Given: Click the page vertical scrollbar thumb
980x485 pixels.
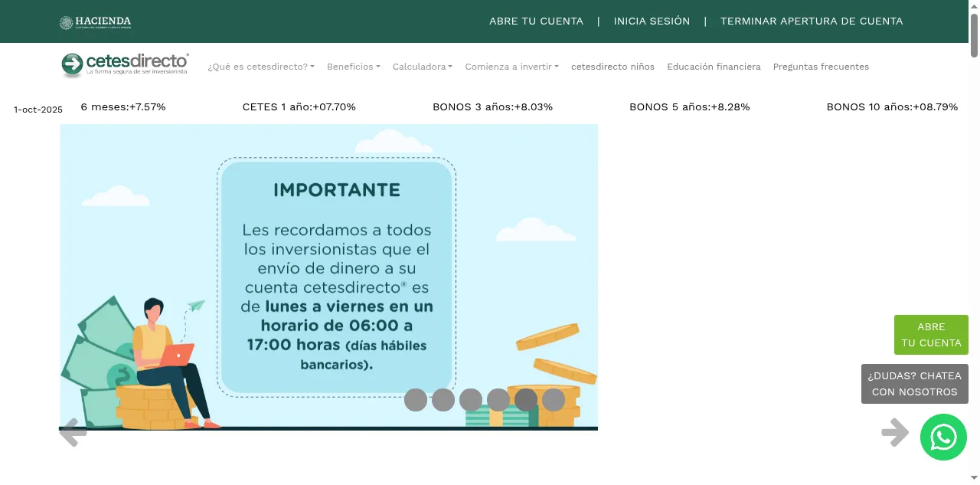Looking at the screenshot, I should (975, 35).
